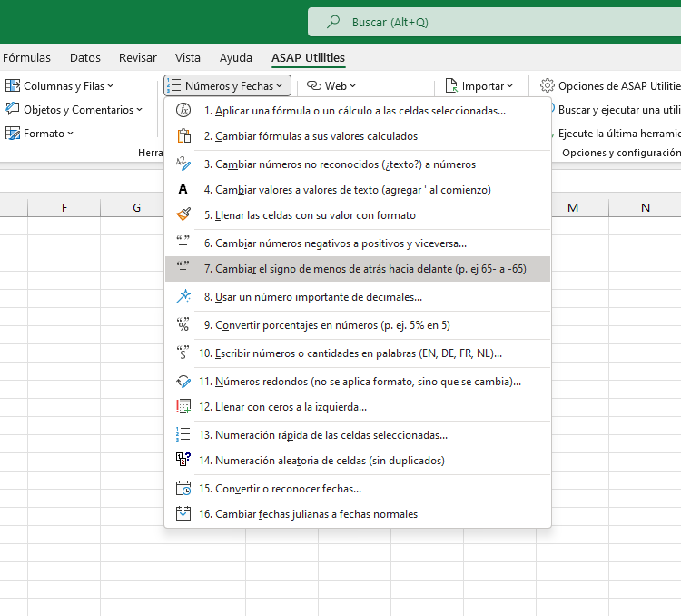Choose 'Numeración rápida de las celdas'

coord(358,434)
